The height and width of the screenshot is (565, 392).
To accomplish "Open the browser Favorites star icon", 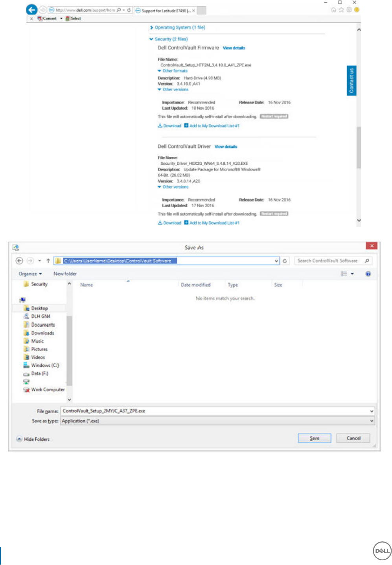I will (341, 10).
